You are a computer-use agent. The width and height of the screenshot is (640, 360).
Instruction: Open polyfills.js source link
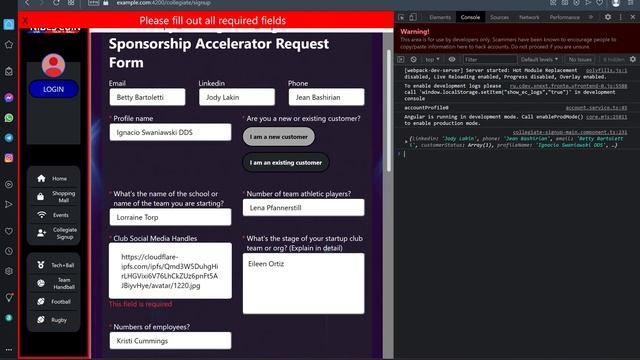[607, 71]
